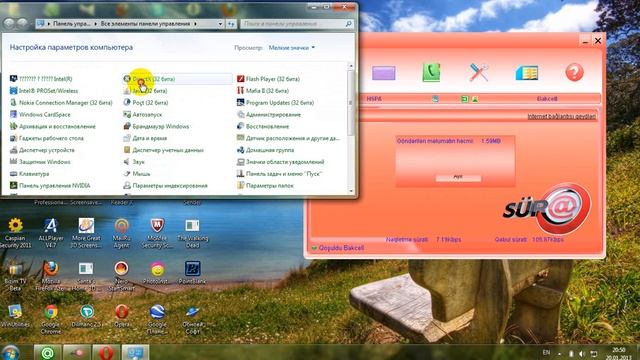Open Диспетчер учетных данных
Viewport: 640px width, 360px height.
pos(163,150)
